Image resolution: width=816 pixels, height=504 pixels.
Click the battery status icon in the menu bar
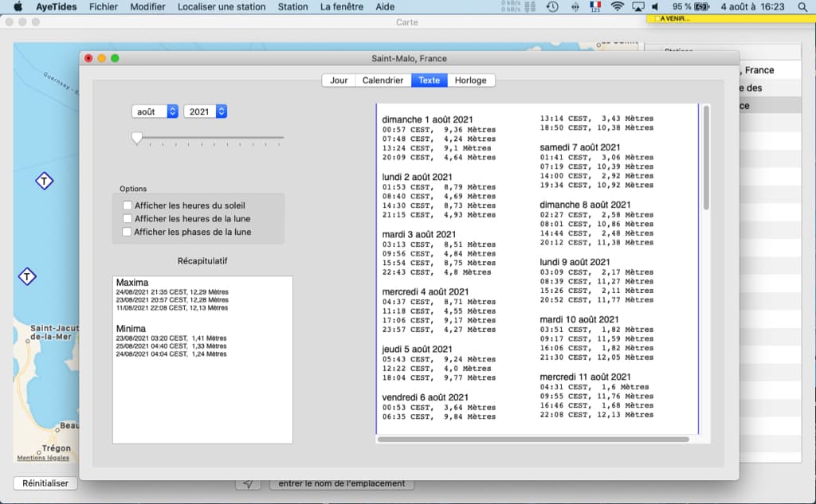pyautogui.click(x=702, y=6)
